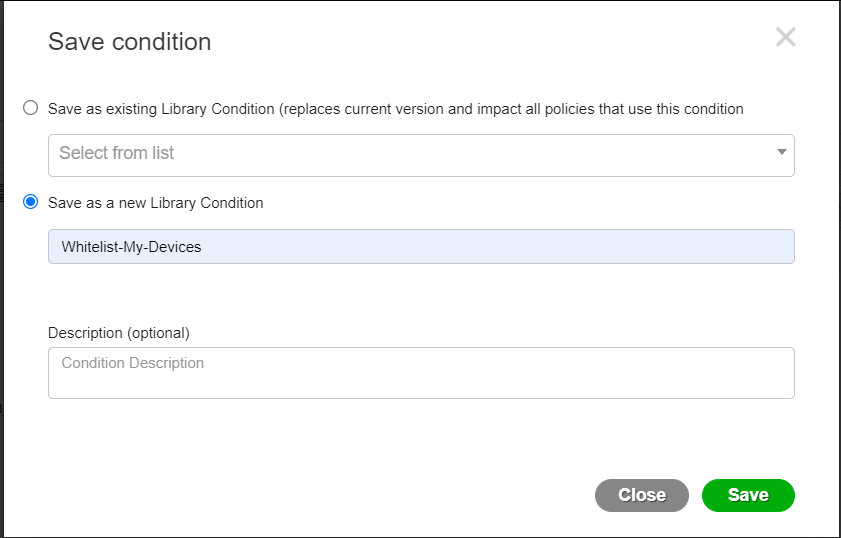This screenshot has height=538, width=841.
Task: Click the 'Save as a new Library Condition' label
Action: pyautogui.click(x=156, y=203)
